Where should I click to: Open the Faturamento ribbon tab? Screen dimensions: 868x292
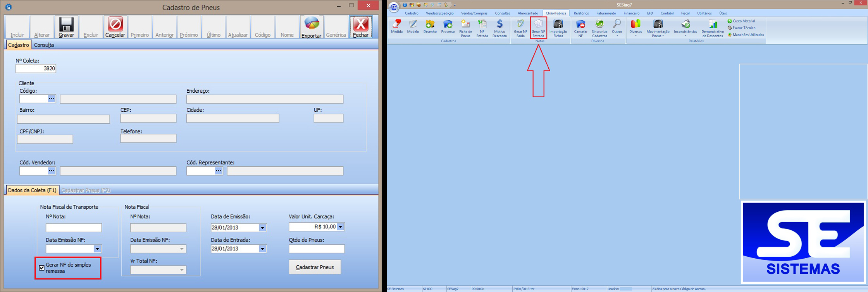606,13
